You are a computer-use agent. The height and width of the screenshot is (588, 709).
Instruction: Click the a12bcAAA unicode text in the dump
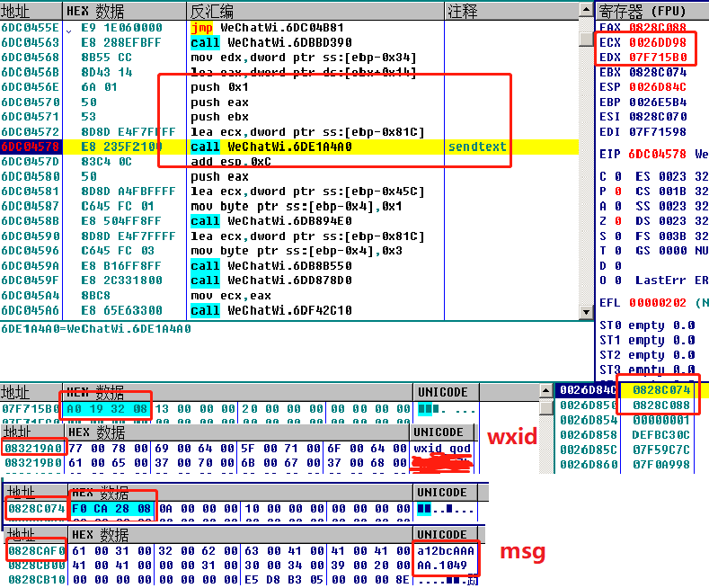[x=446, y=551]
